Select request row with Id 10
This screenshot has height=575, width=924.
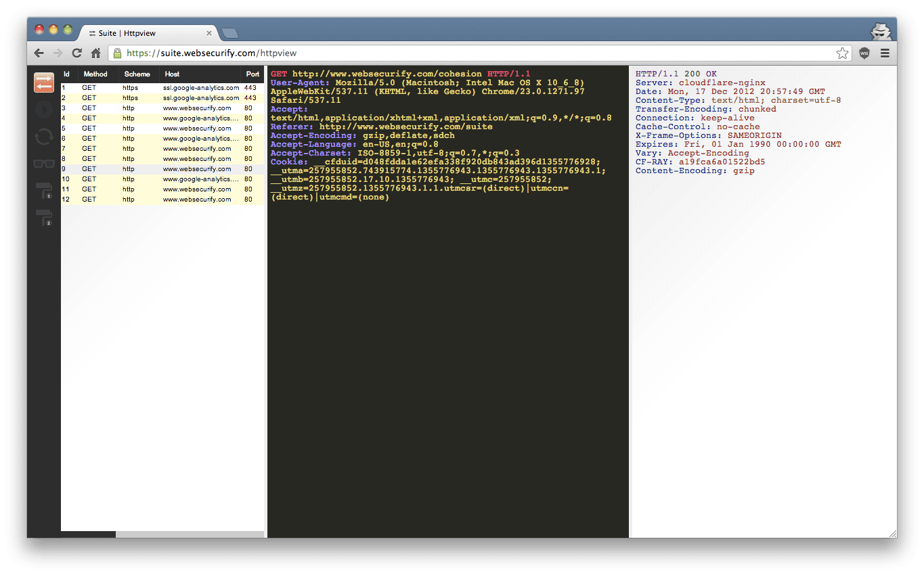(162, 179)
